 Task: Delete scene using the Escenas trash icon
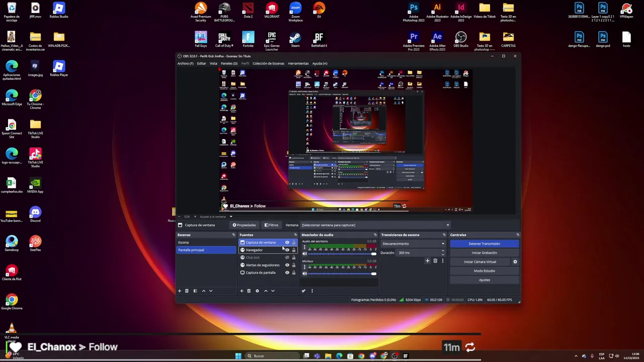click(187, 291)
